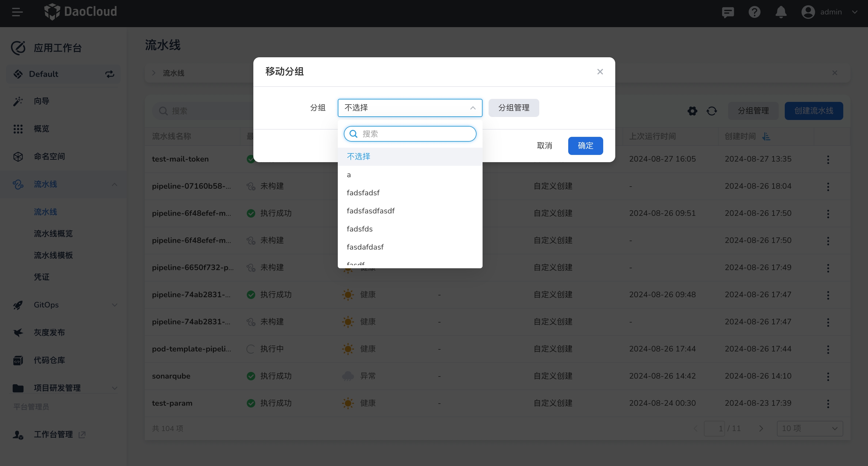The height and width of the screenshot is (466, 868).
Task: Click the workspace switch arrows icon
Action: (109, 74)
